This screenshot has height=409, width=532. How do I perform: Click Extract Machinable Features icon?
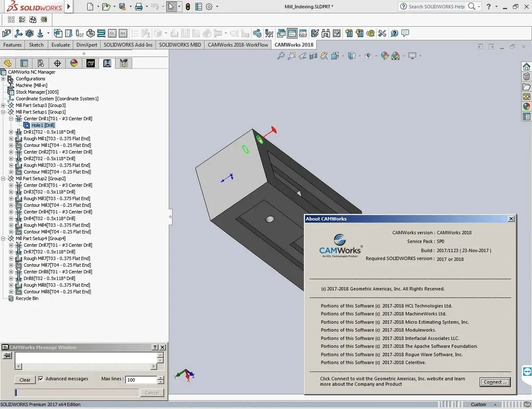[58, 33]
